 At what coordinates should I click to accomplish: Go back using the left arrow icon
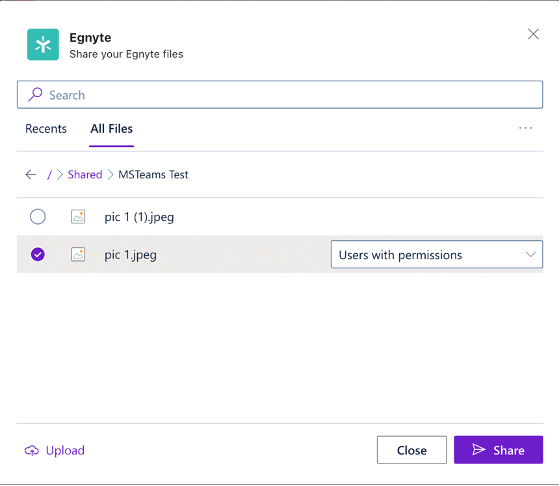click(x=31, y=175)
